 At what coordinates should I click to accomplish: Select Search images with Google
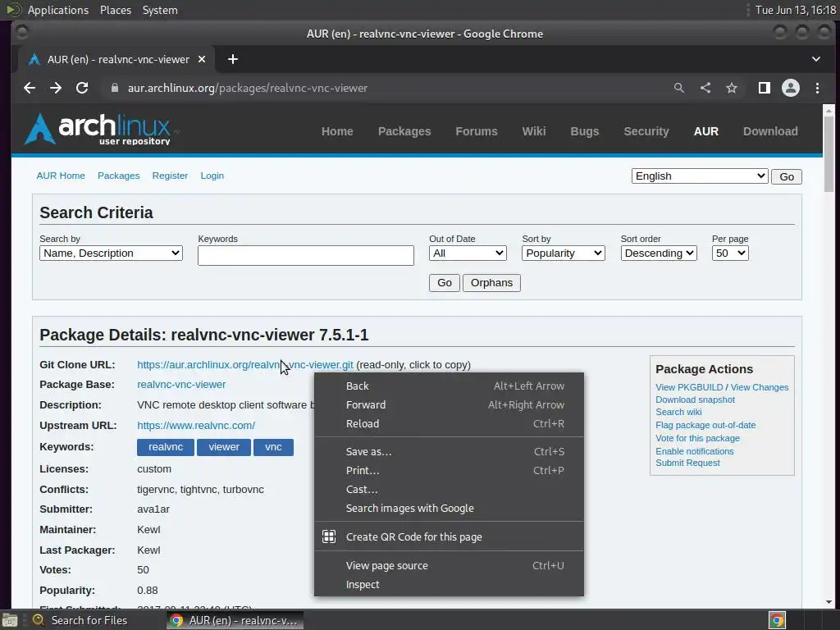(x=449, y=508)
